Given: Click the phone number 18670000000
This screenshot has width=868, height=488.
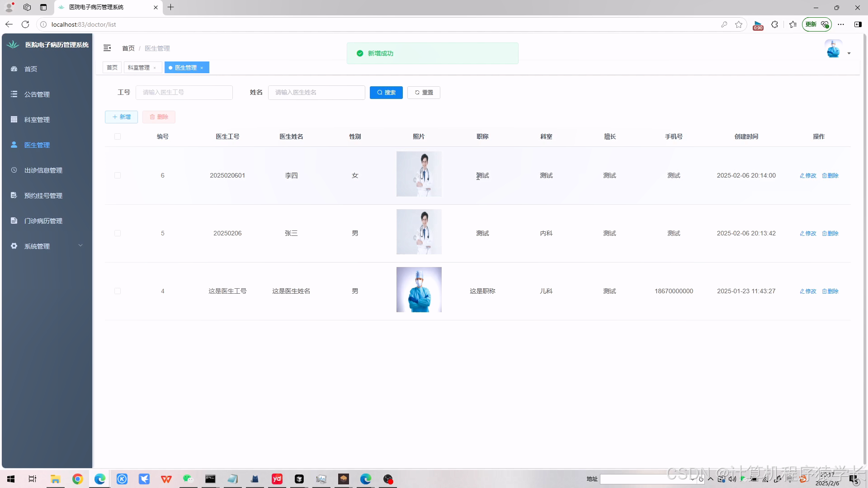Looking at the screenshot, I should pos(674,291).
